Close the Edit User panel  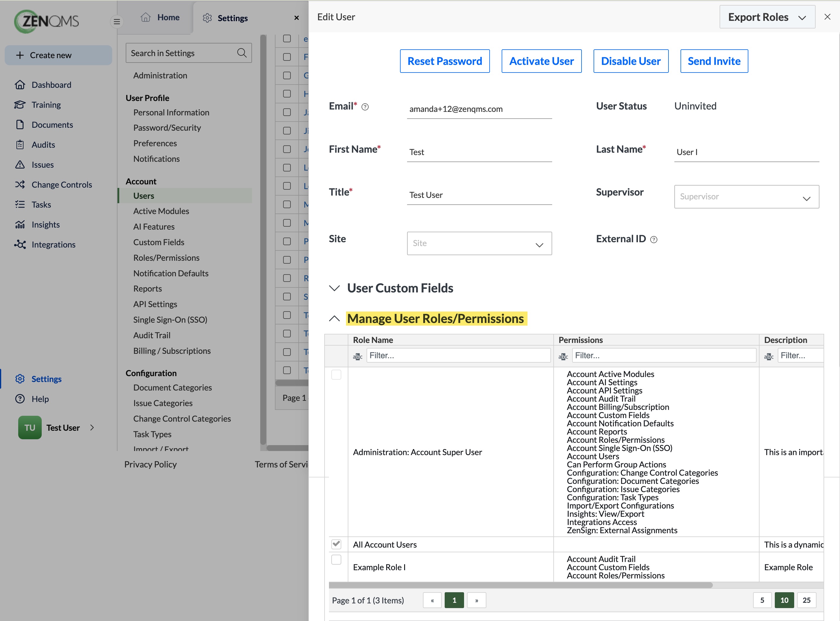[x=827, y=17]
